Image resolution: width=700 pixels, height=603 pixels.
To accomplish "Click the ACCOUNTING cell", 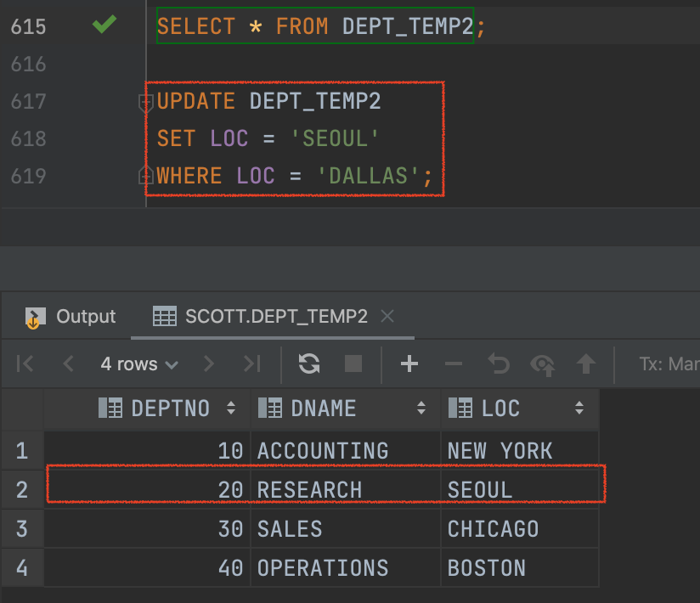I will [x=346, y=450].
